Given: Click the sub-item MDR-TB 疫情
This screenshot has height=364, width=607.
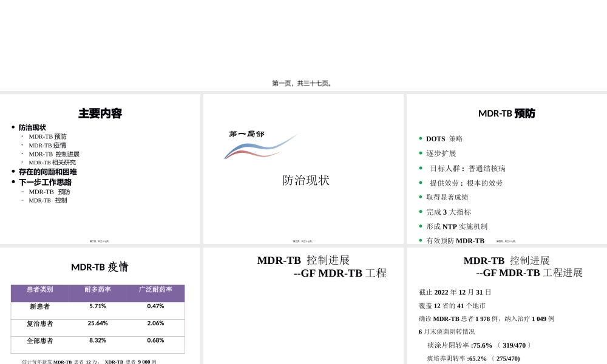Looking at the screenshot, I should pyautogui.click(x=48, y=145).
